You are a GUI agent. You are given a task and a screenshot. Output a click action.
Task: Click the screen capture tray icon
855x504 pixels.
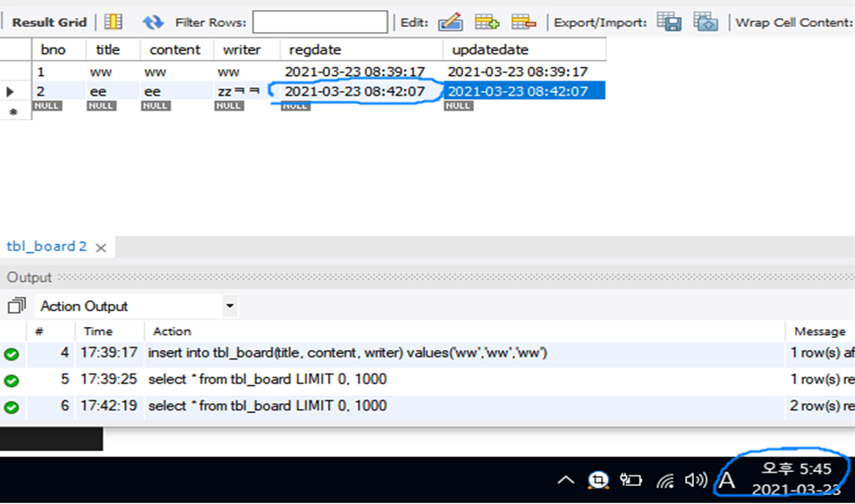(x=598, y=480)
